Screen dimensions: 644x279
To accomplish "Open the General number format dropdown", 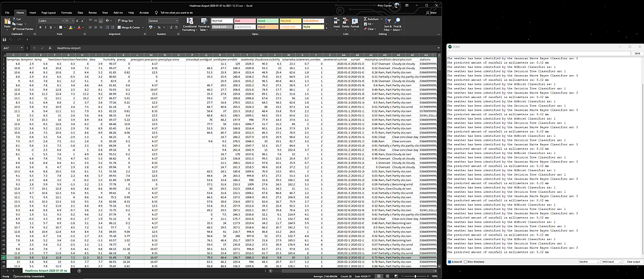I will point(177,20).
